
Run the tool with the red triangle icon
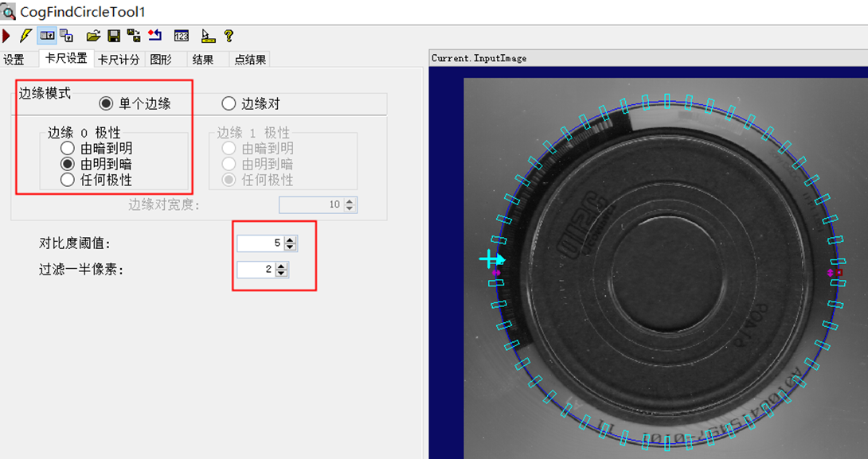tap(6, 36)
